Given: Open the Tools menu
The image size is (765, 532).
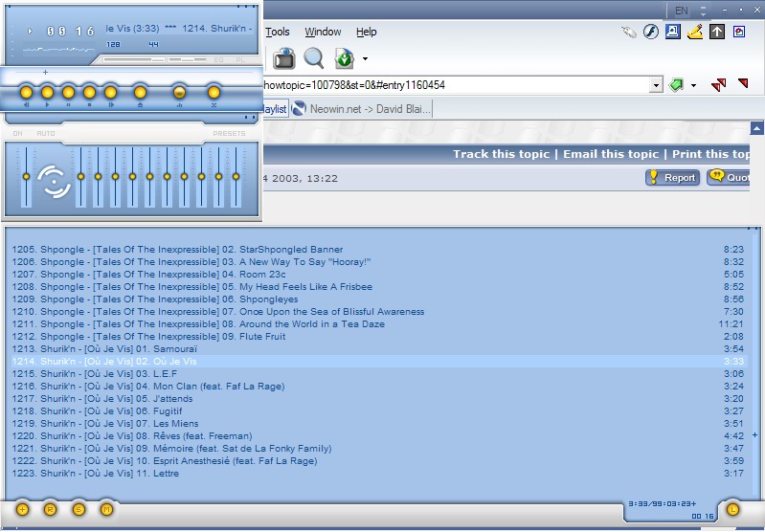Looking at the screenshot, I should pos(278,32).
